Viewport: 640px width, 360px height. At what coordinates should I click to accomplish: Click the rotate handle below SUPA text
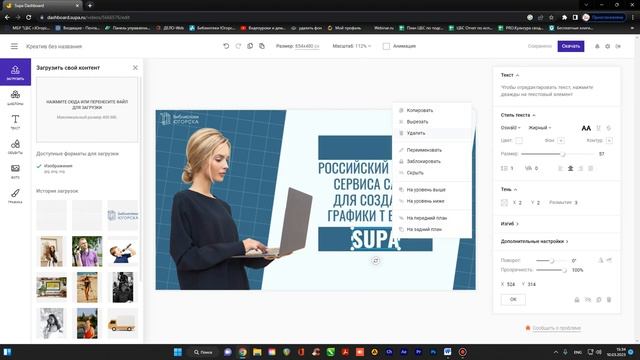(x=376, y=260)
